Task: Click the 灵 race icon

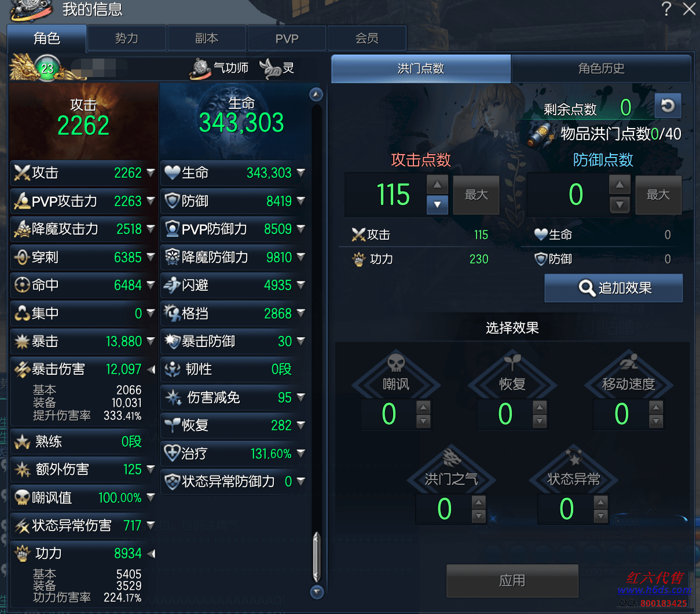Action: coord(270,68)
